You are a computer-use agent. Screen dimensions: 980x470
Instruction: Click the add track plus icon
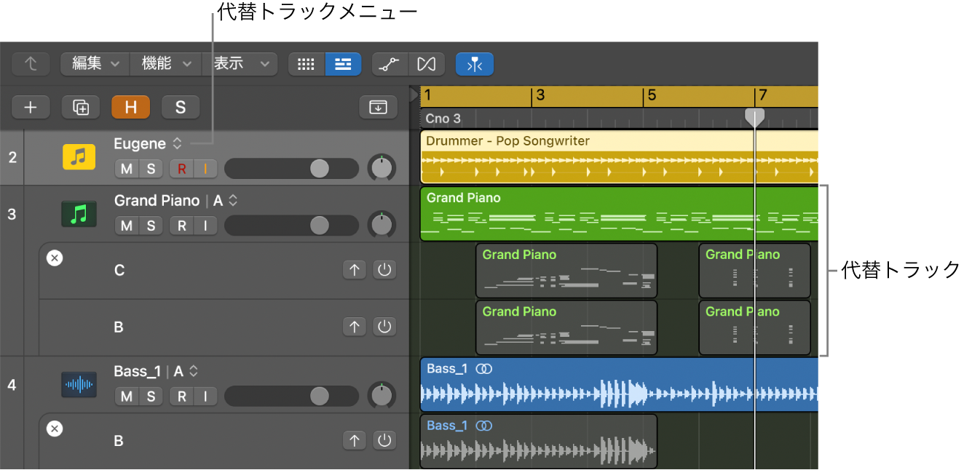click(31, 108)
